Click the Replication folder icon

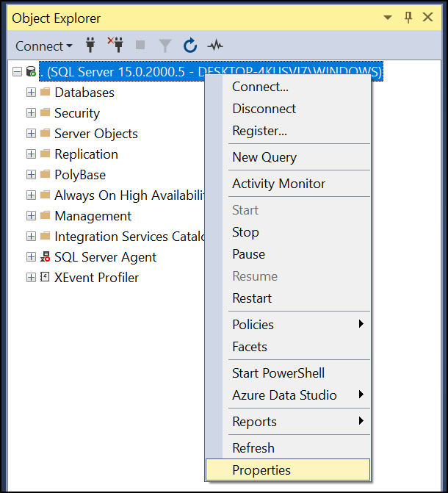tap(46, 154)
